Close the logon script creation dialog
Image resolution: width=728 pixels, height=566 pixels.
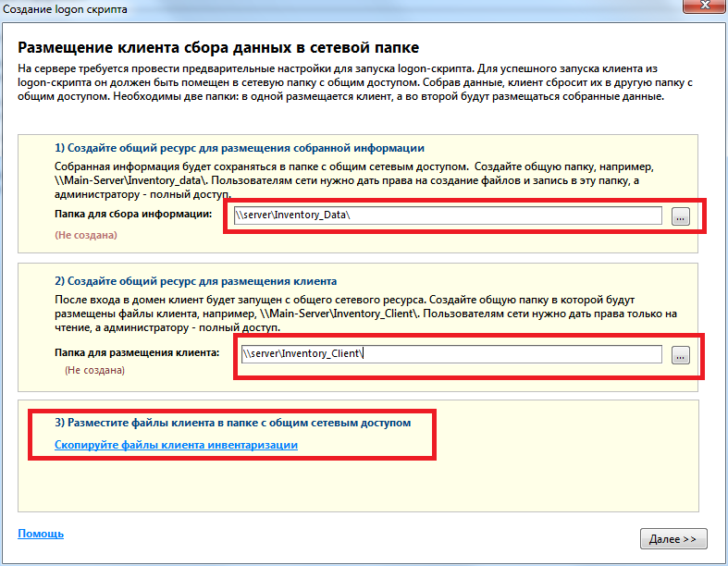pos(704,6)
